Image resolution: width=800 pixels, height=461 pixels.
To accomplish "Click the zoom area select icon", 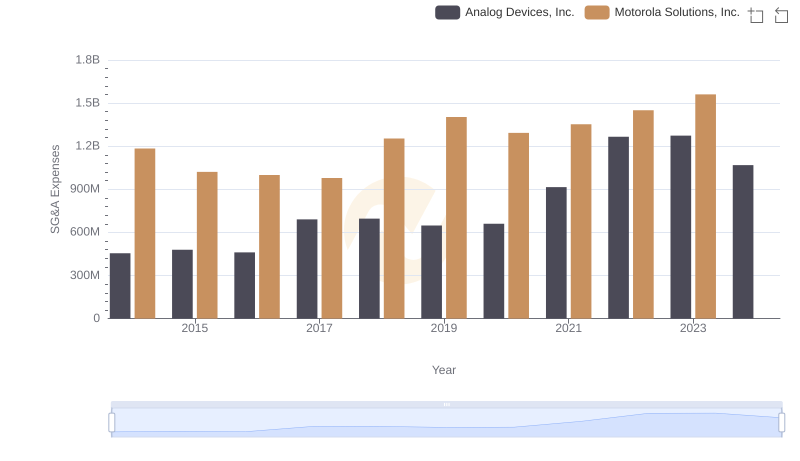I will [756, 15].
